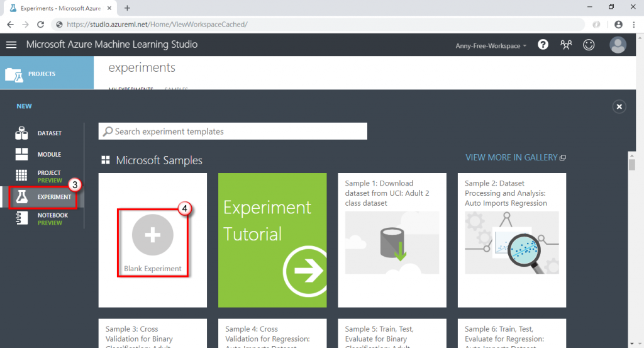Open a new browser tab
Screen dimensions: 644x348
127,8
